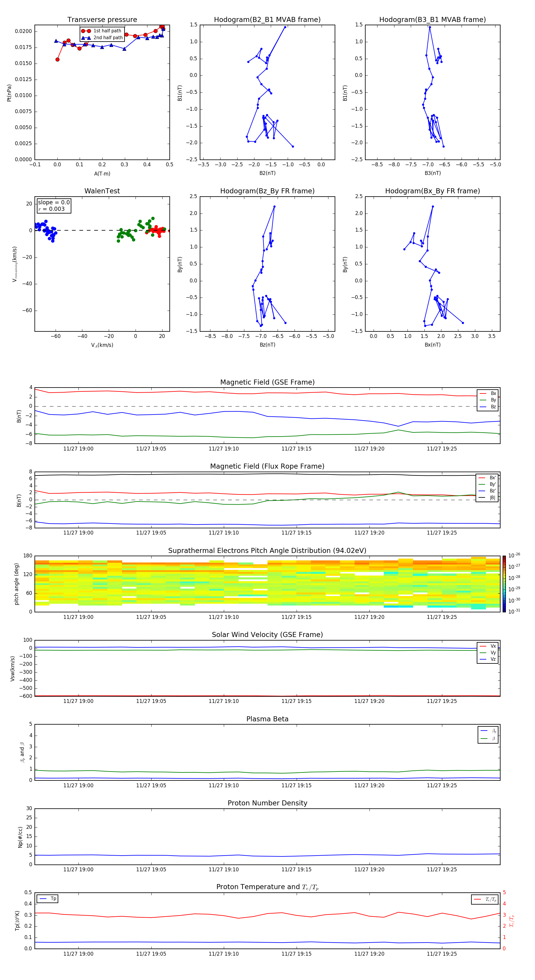
Task: Click the "Hodogram(Bx_By FR frame)" title
Action: click(x=432, y=191)
